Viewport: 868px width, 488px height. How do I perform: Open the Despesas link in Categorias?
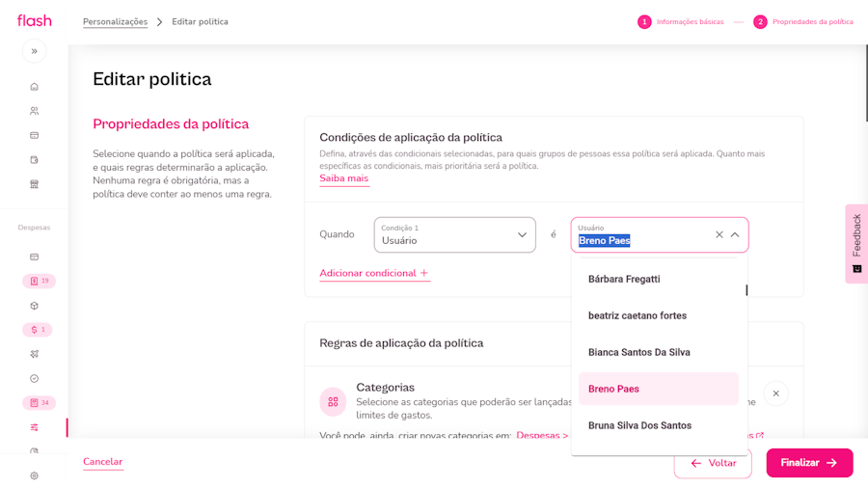pos(542,435)
